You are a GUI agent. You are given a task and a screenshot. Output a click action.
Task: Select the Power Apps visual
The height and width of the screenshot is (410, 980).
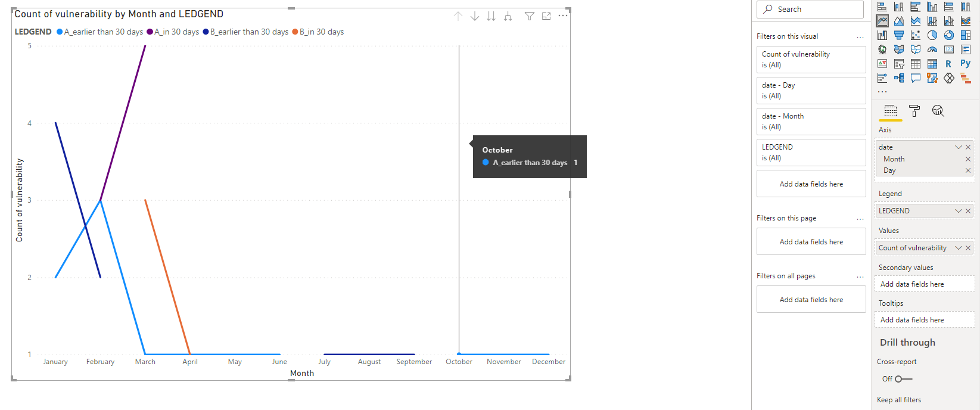pyautogui.click(x=949, y=78)
